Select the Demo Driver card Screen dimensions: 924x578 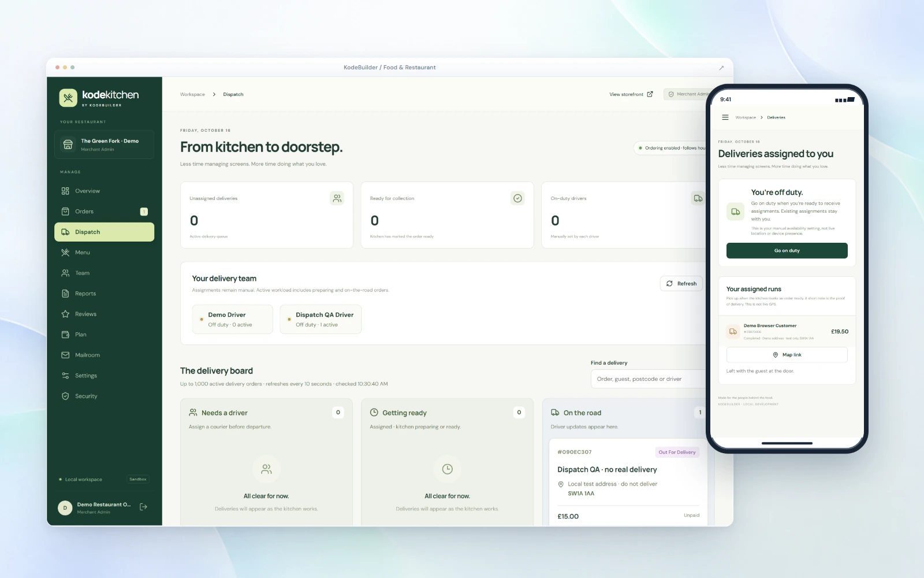233,319
